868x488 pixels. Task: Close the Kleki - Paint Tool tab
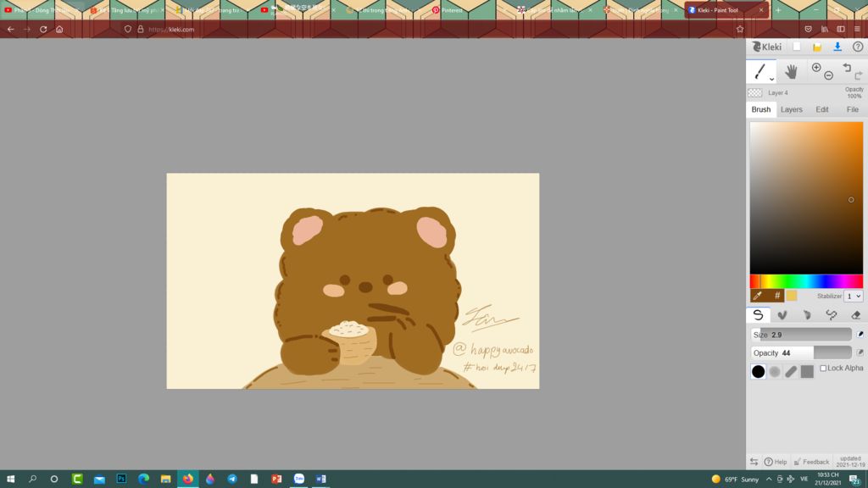coord(761,10)
